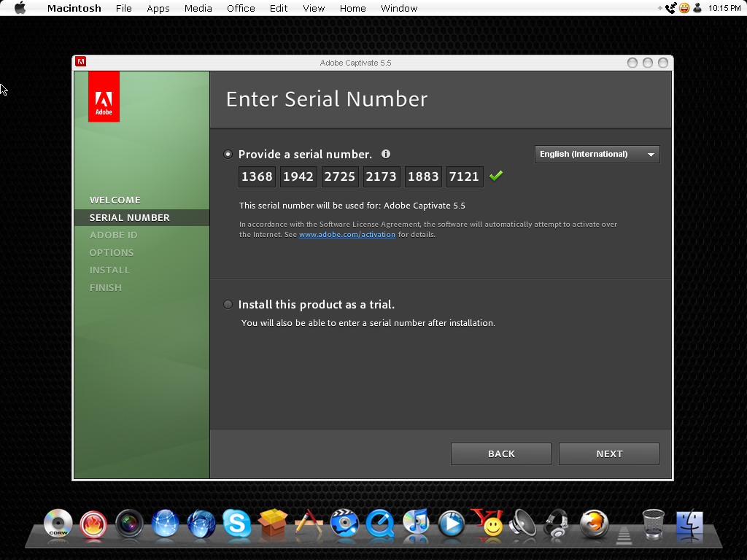Image resolution: width=747 pixels, height=560 pixels.
Task: Click the small Adobe icon in title bar
Action: (x=81, y=61)
